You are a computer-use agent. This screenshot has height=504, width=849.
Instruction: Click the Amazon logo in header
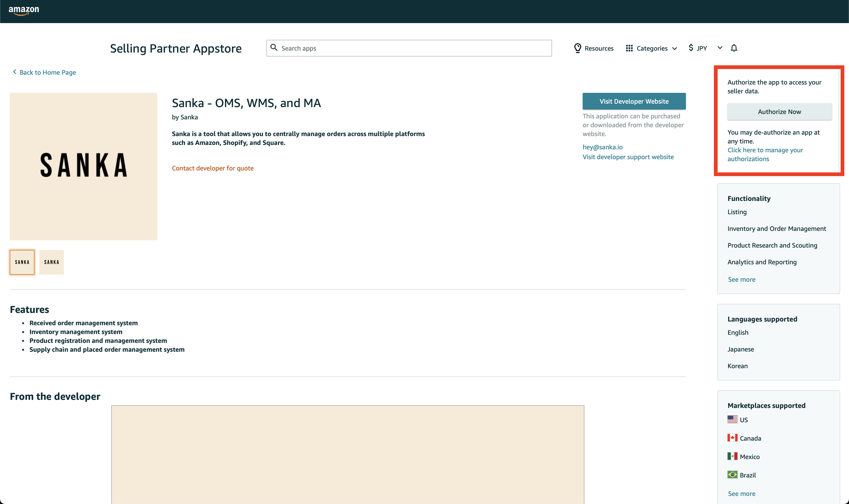tap(24, 11)
